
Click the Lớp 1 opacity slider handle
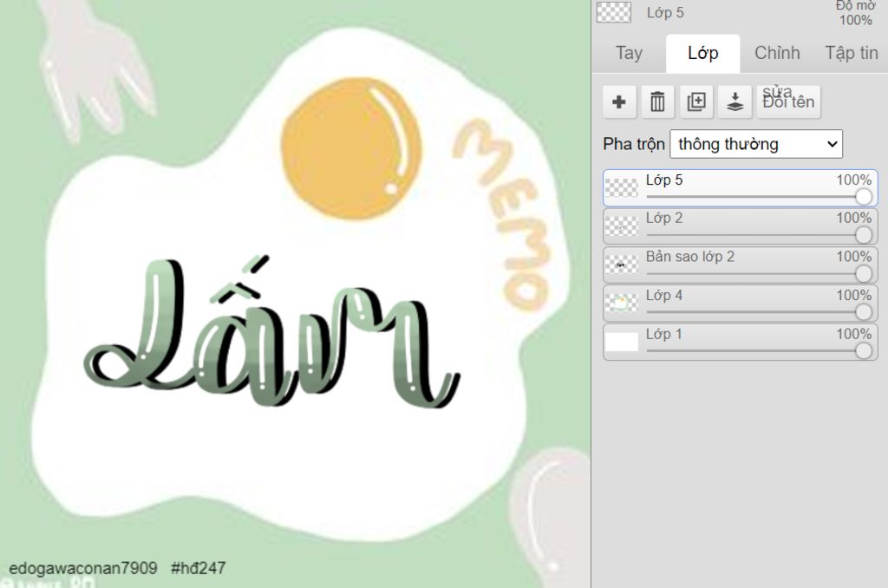863,350
